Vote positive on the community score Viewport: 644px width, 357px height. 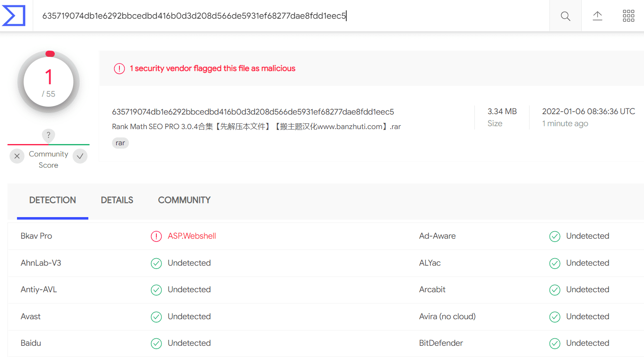(x=80, y=156)
